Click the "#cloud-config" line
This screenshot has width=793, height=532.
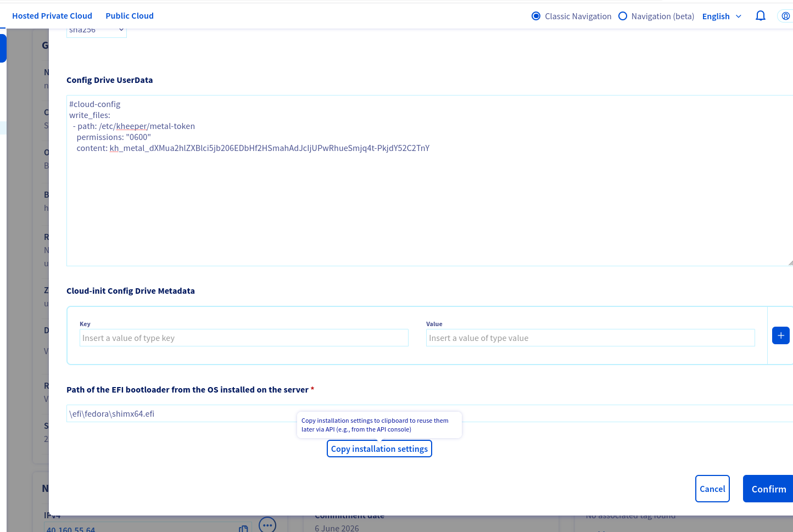(x=94, y=104)
